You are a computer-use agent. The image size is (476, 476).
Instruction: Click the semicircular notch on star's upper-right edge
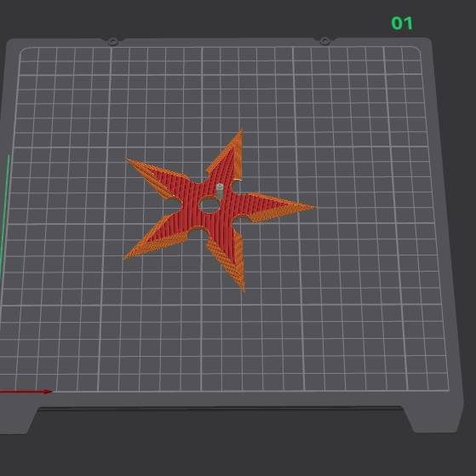tap(236, 185)
